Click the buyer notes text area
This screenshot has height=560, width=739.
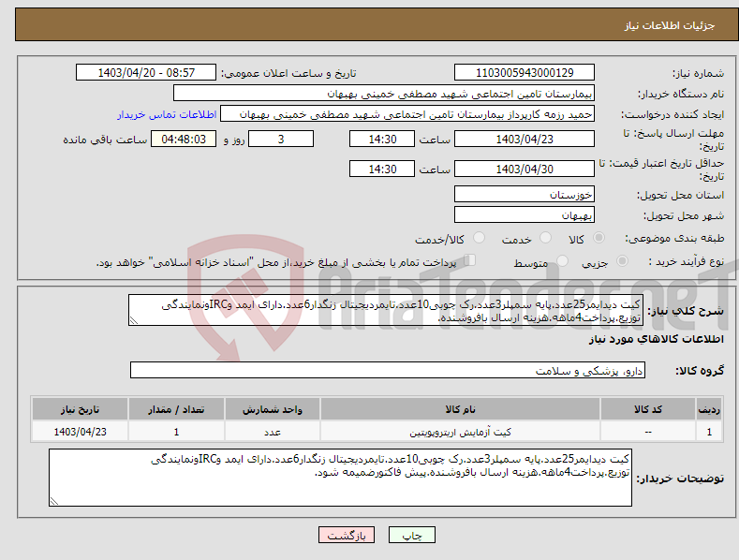click(340, 478)
